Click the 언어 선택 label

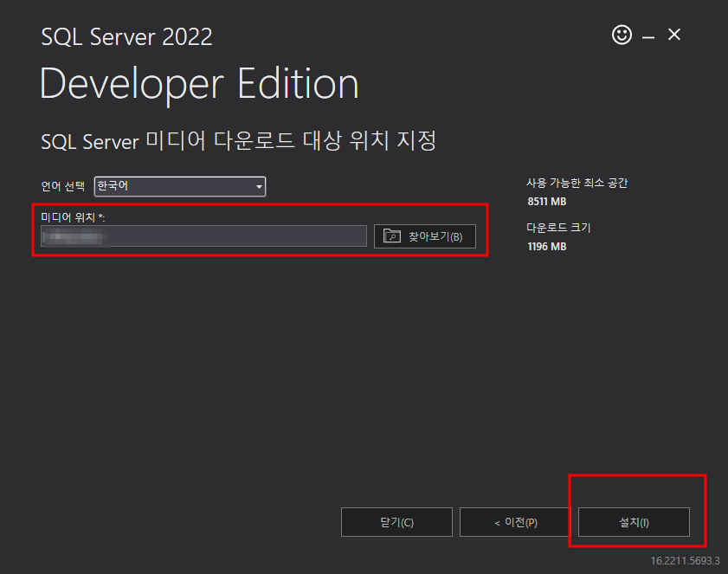point(63,186)
